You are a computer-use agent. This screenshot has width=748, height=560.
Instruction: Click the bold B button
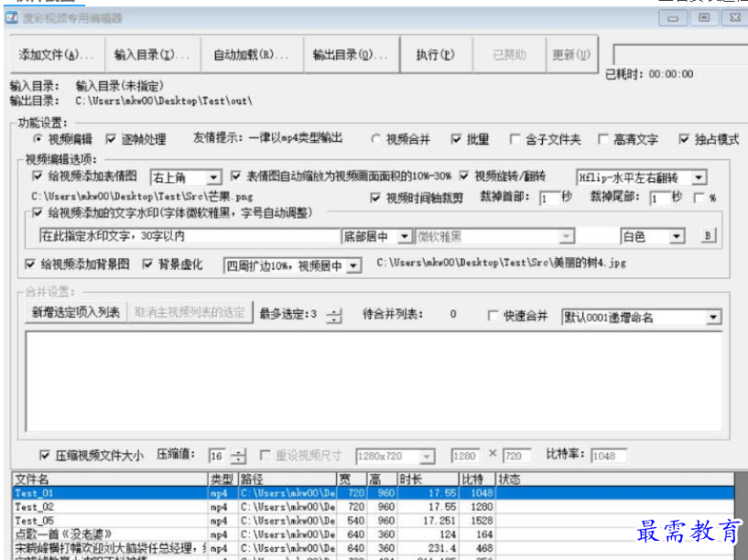click(x=708, y=235)
